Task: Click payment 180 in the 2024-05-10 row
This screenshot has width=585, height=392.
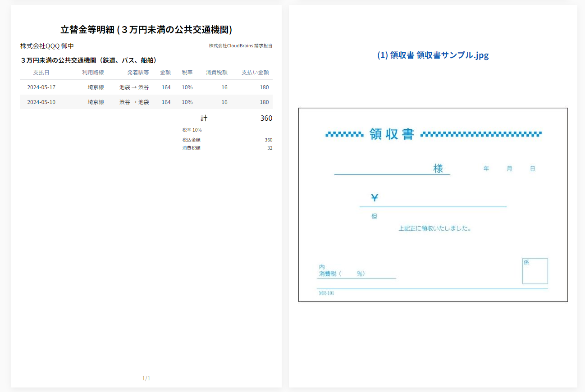Action: click(x=264, y=102)
